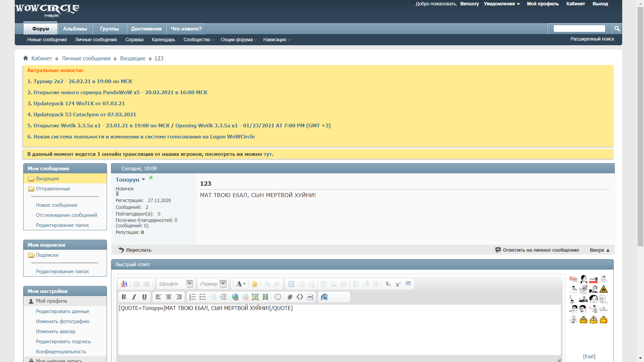Insert video using film icon
This screenshot has height=362, width=644.
[x=265, y=297]
